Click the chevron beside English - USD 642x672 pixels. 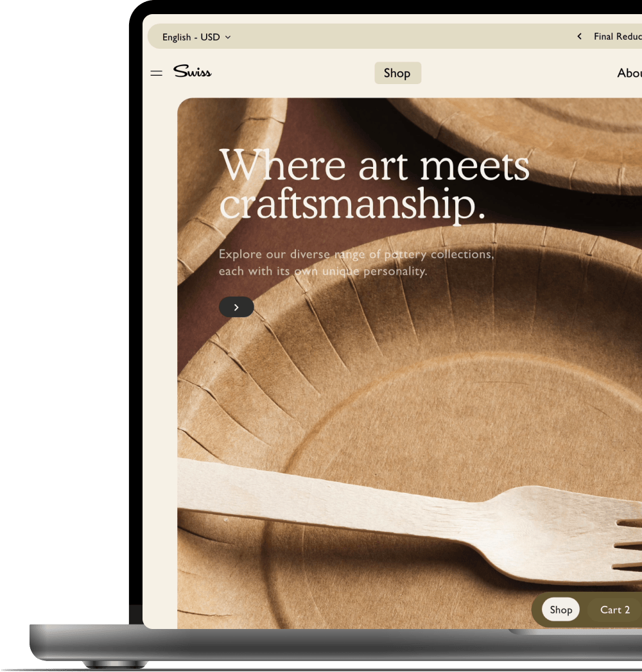tap(228, 38)
